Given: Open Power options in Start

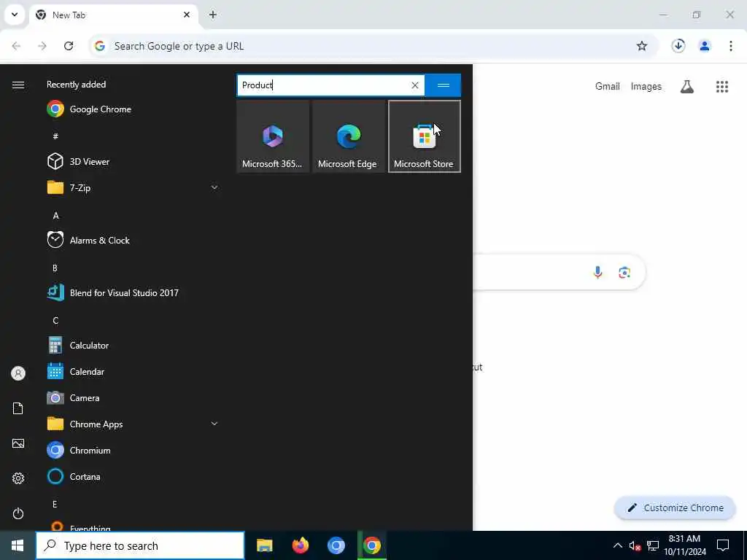Looking at the screenshot, I should tap(18, 513).
